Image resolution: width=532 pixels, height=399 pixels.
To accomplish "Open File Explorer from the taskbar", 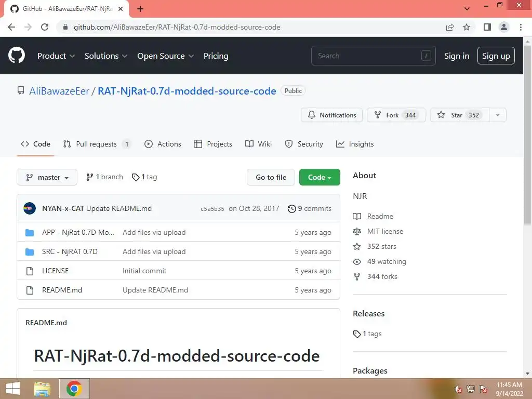I will coord(42,389).
